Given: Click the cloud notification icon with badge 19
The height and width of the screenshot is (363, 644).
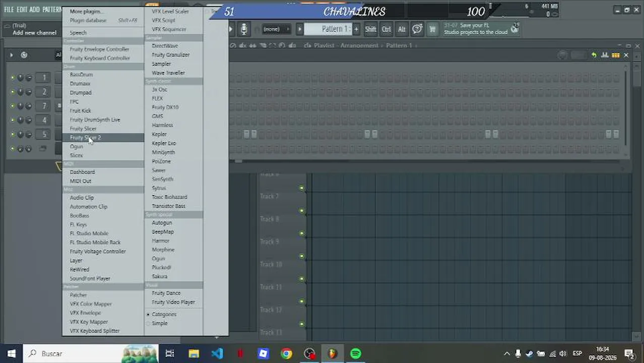Looking at the screenshot, I should pyautogui.click(x=514, y=29).
